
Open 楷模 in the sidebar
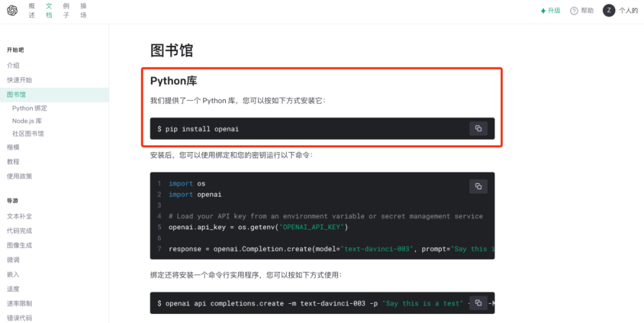point(13,147)
